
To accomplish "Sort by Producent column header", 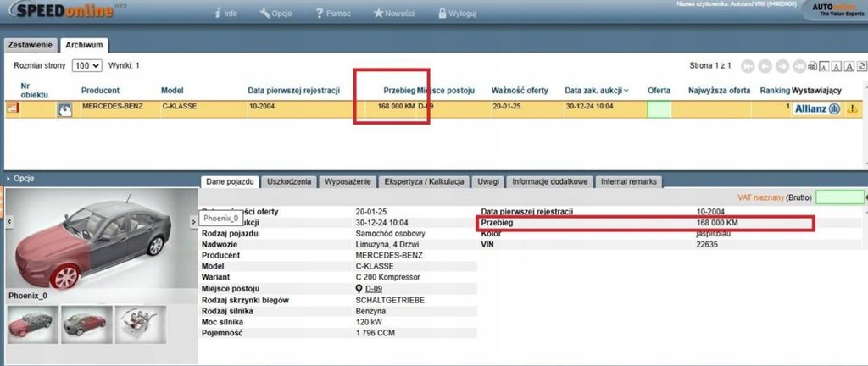I will pos(100,90).
